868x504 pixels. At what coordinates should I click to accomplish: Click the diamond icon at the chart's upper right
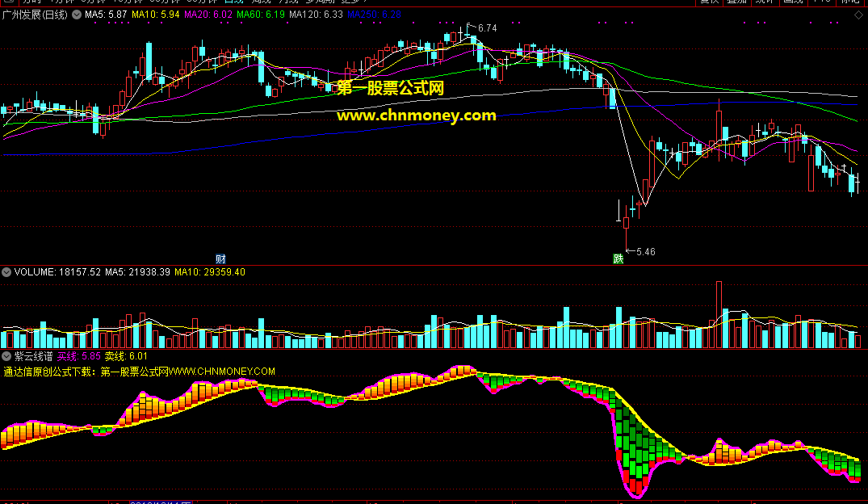coord(858,15)
